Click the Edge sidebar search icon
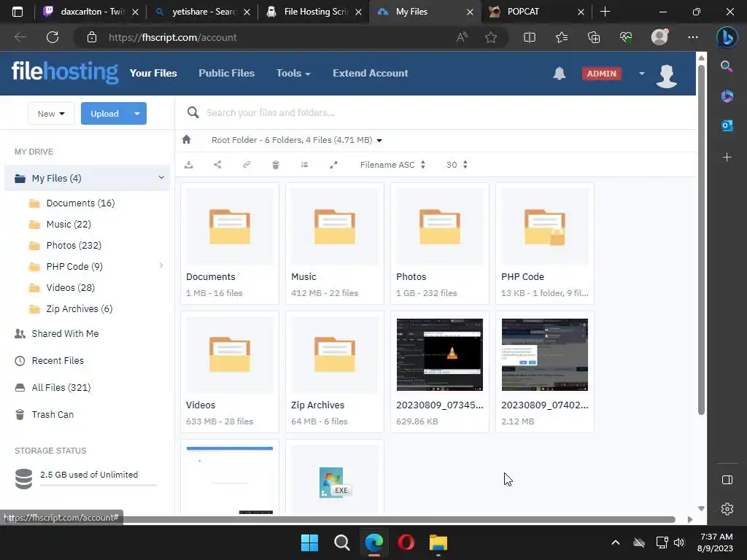 (727, 66)
